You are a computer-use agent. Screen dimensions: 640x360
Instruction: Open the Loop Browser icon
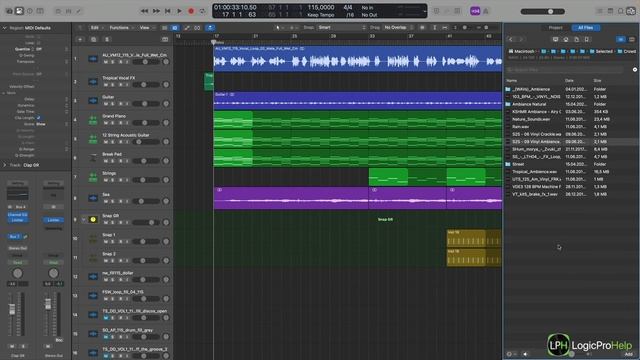pos(620,11)
